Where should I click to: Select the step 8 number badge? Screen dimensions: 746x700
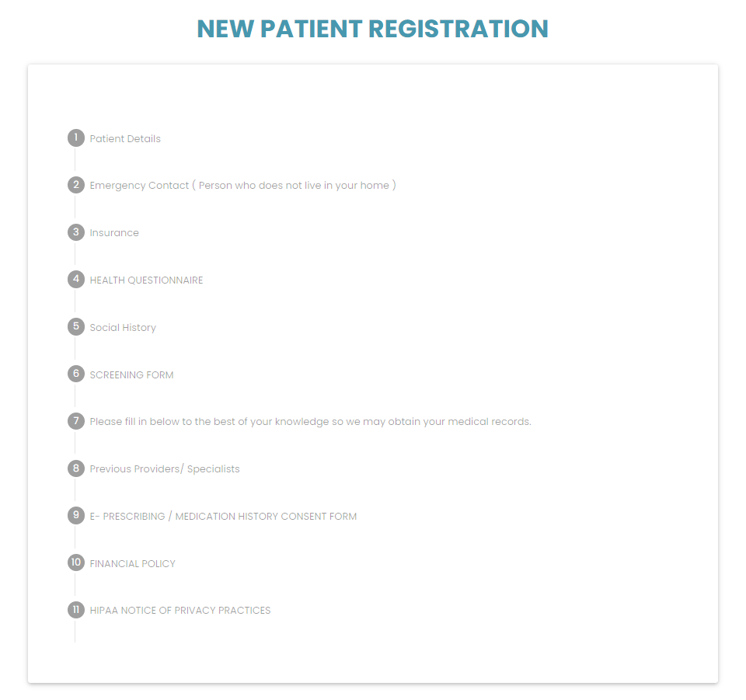point(75,468)
